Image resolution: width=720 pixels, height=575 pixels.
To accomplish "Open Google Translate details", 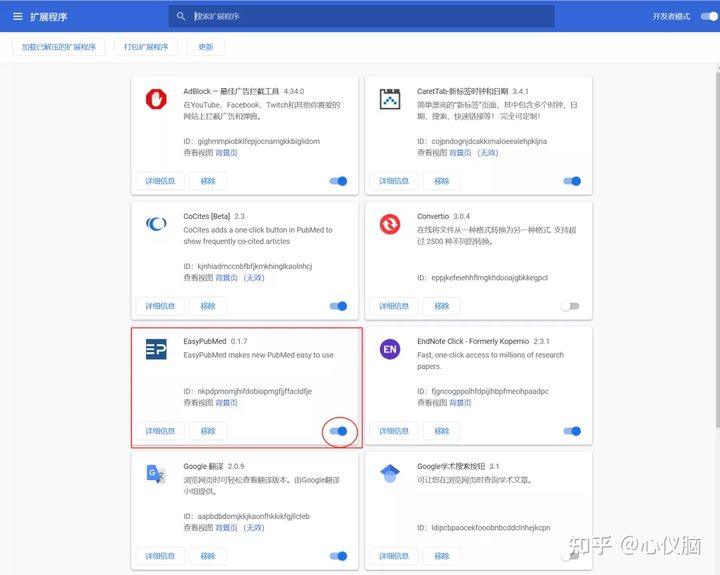I will (160, 556).
